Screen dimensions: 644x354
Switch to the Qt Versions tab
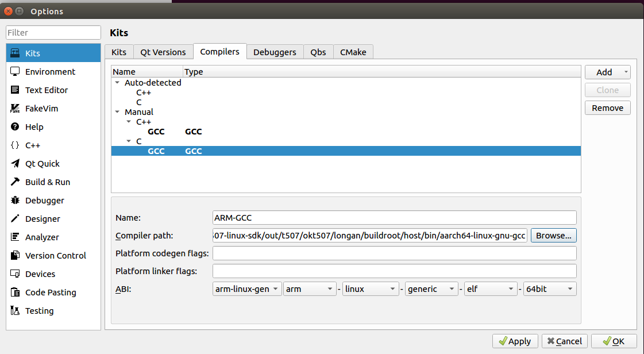tap(163, 52)
